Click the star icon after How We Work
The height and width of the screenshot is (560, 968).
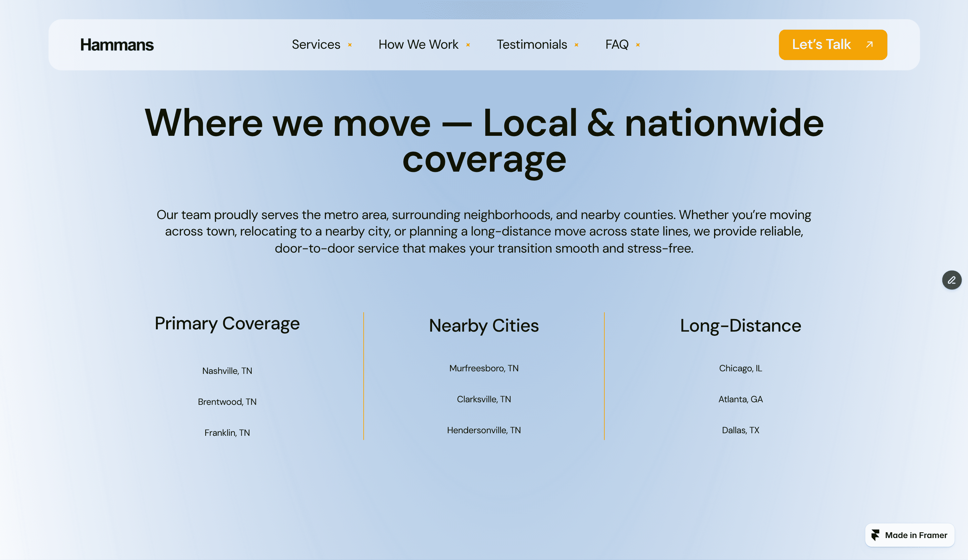(468, 45)
